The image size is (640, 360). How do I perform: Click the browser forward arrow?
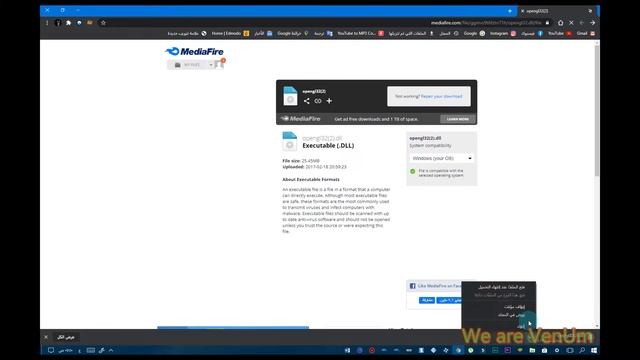pos(592,23)
